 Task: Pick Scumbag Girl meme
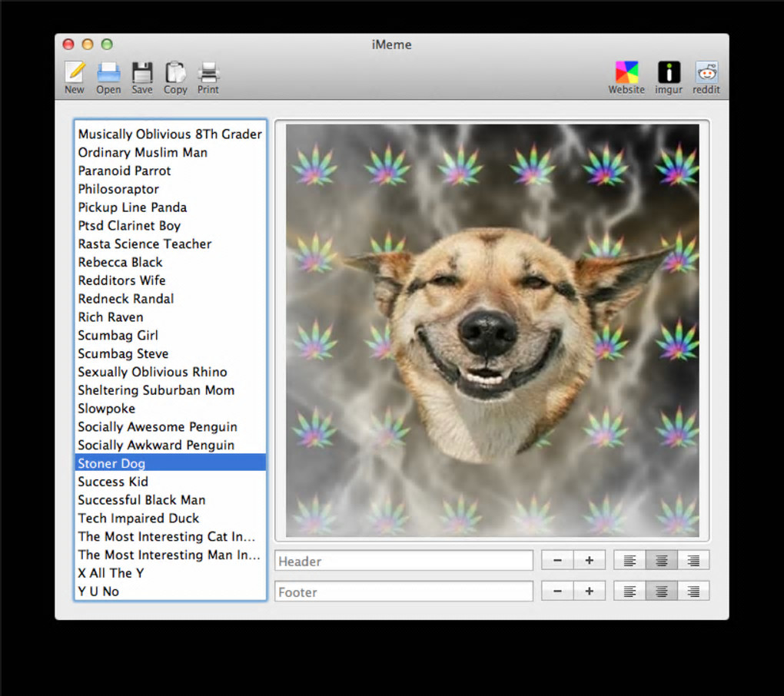click(x=170, y=335)
